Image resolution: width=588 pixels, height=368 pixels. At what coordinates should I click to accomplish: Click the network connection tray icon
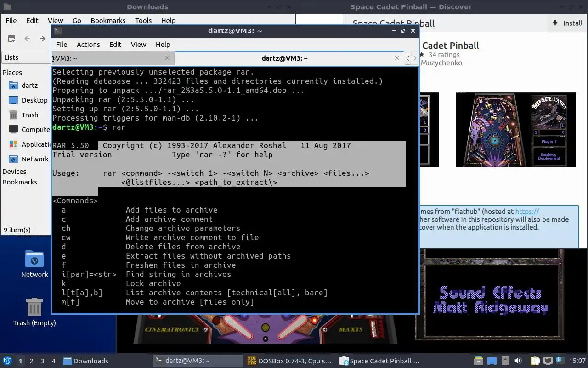click(x=548, y=361)
